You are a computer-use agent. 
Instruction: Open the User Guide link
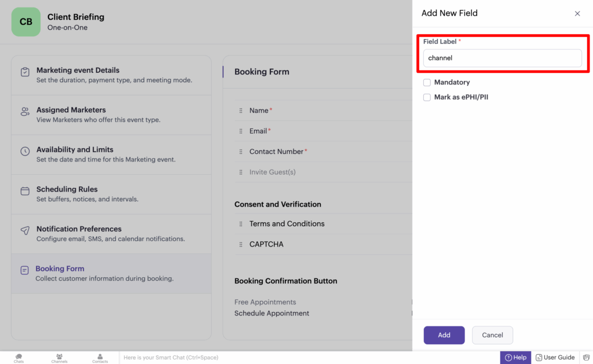pyautogui.click(x=555, y=358)
